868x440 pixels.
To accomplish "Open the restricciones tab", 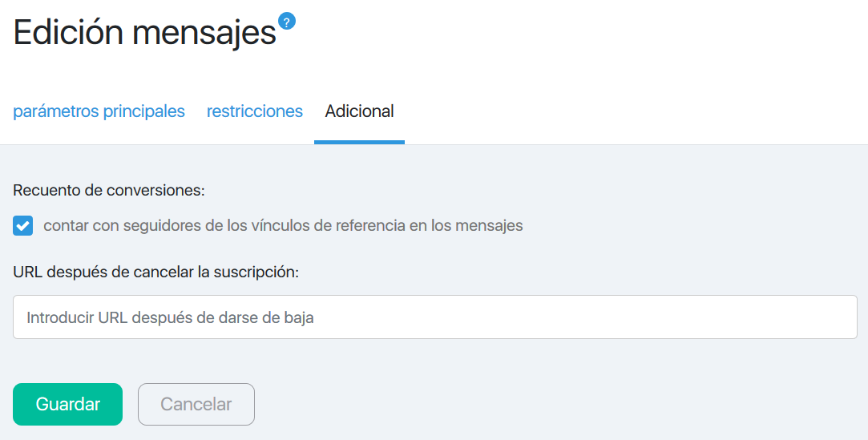I will 255,111.
